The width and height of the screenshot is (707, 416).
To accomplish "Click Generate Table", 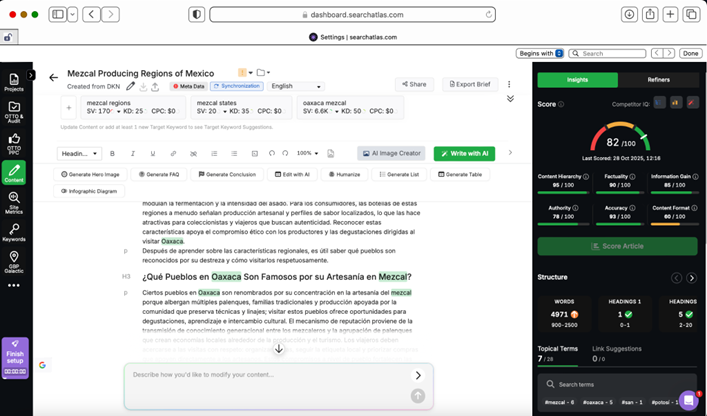I will point(460,174).
